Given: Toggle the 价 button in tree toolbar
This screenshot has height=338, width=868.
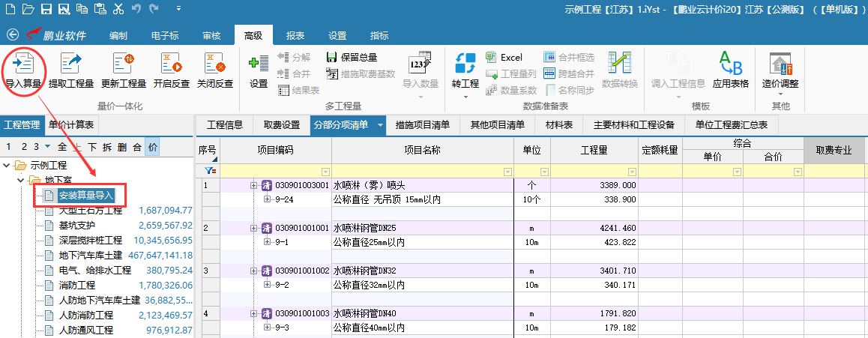Looking at the screenshot, I should [153, 147].
